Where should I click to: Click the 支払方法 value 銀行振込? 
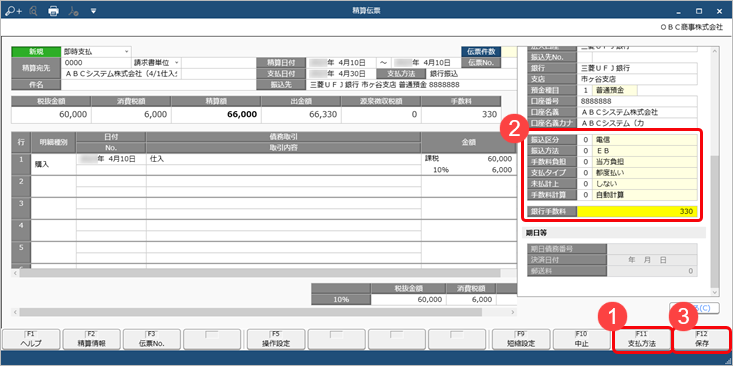click(x=444, y=73)
